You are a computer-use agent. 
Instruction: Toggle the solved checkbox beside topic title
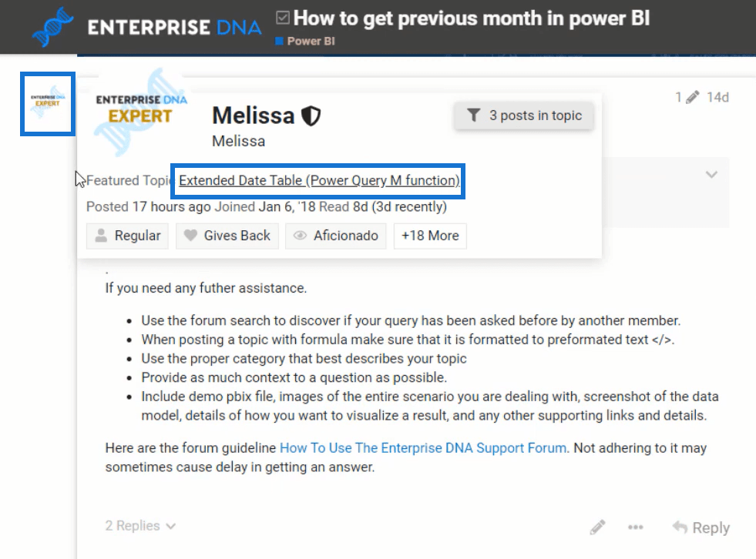coord(283,18)
